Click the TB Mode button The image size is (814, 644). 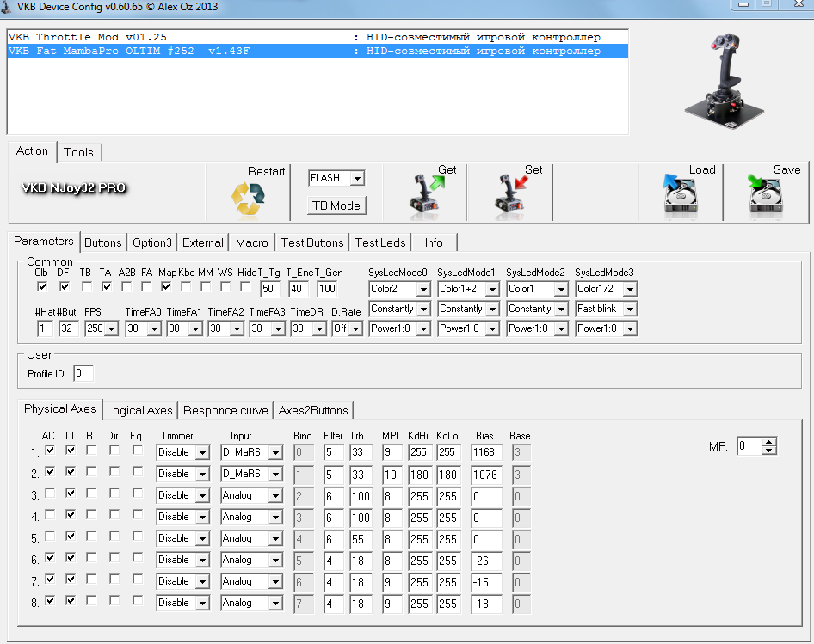pyautogui.click(x=336, y=205)
